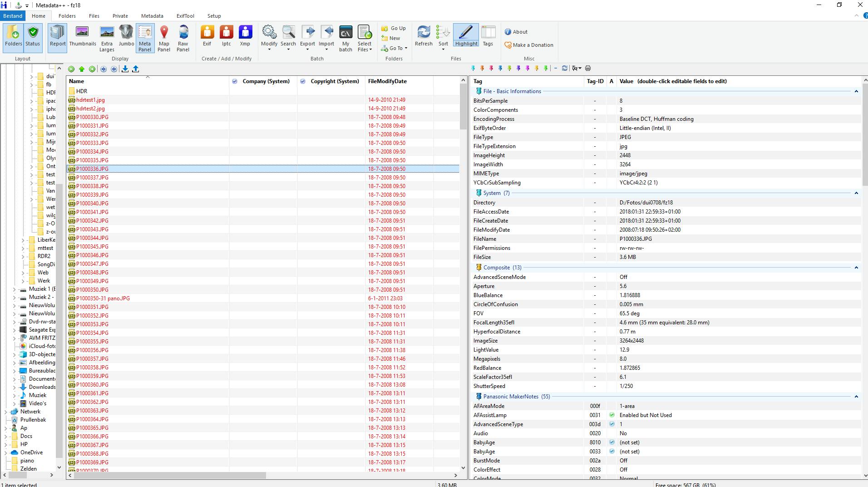Select file P1000350-31 pano.JPG
Screen dimensions: 868x487
click(103, 298)
